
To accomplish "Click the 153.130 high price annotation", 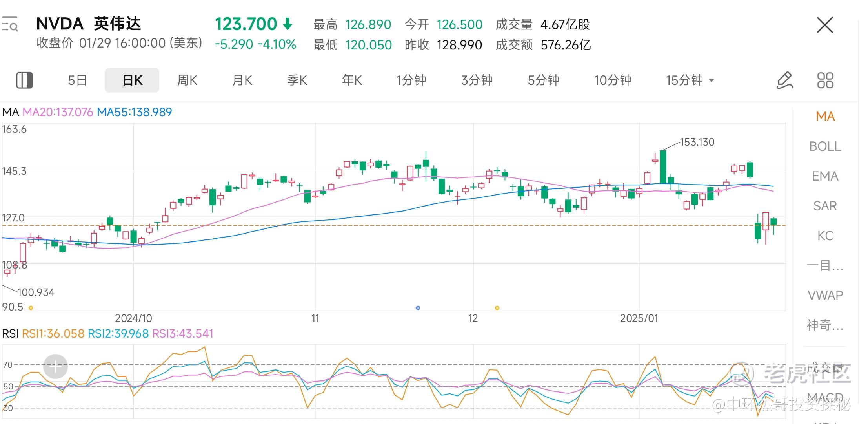I will (697, 142).
